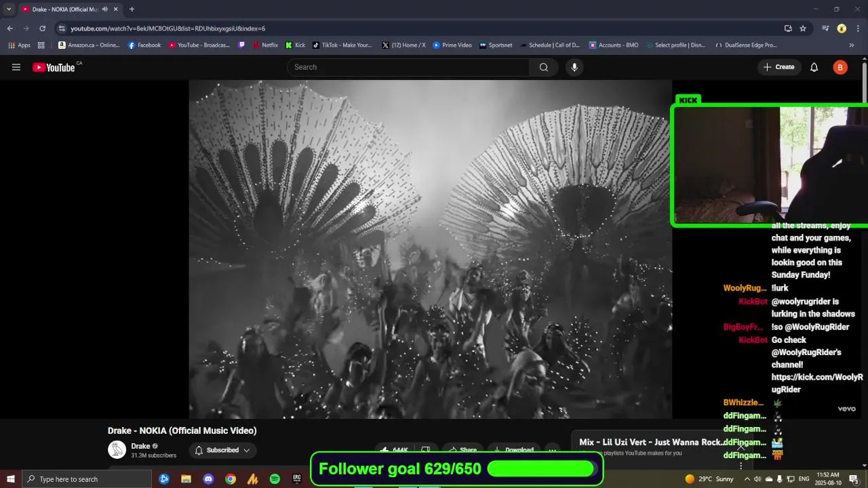Open the TikTok - Make Your bookmark
868x488 pixels.
pyautogui.click(x=342, y=45)
